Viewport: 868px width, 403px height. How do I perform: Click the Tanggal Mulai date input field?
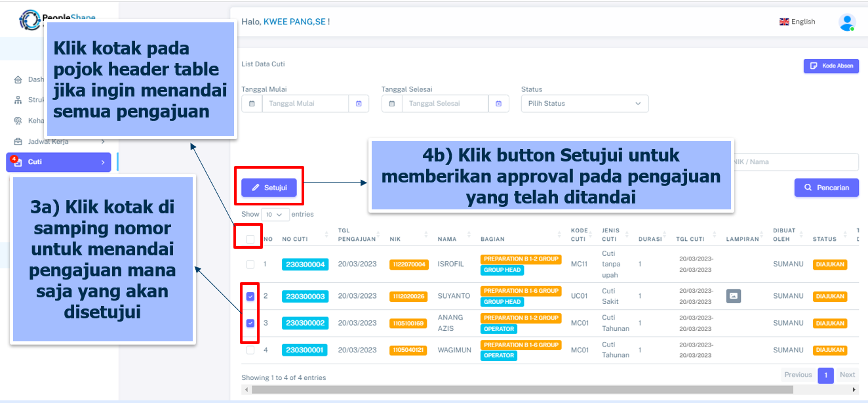tap(305, 104)
